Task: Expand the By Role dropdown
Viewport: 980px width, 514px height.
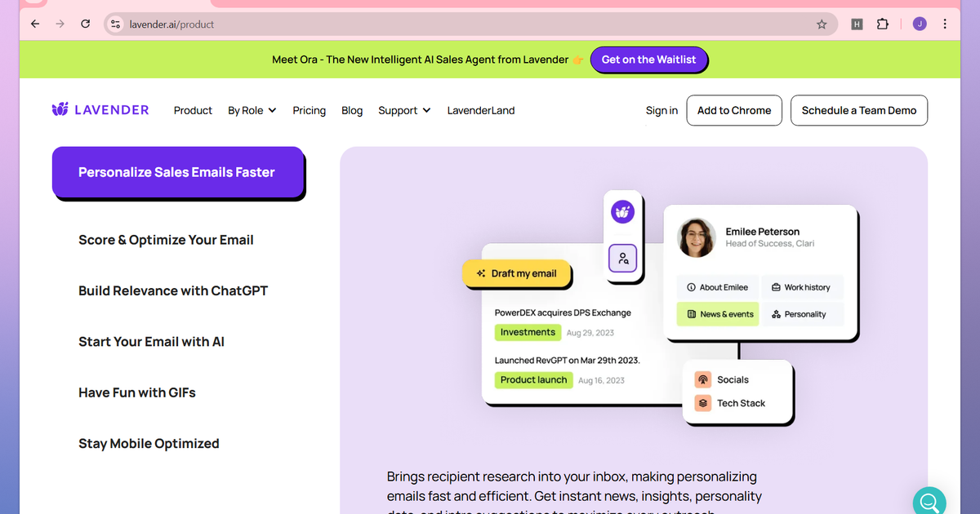Action: (252, 110)
